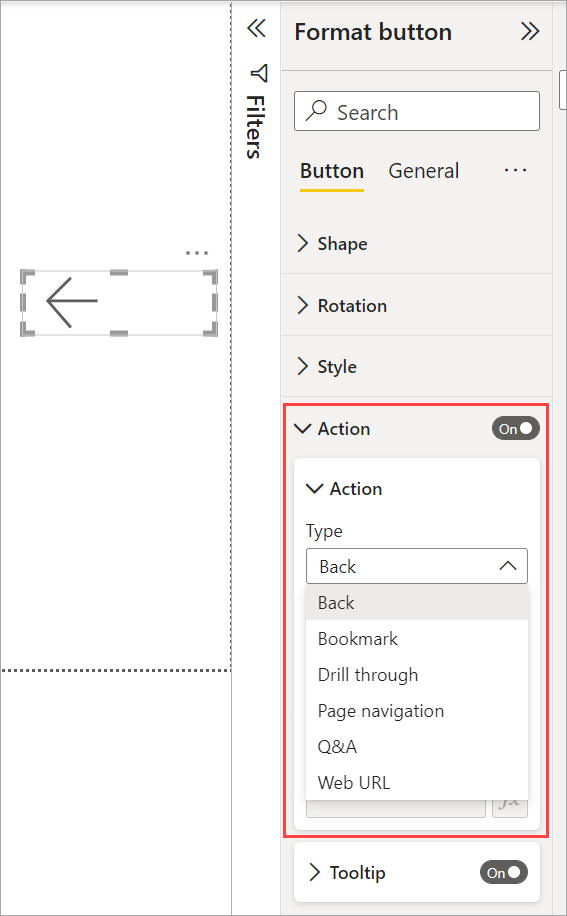Click the Filters pane label

[x=256, y=127]
